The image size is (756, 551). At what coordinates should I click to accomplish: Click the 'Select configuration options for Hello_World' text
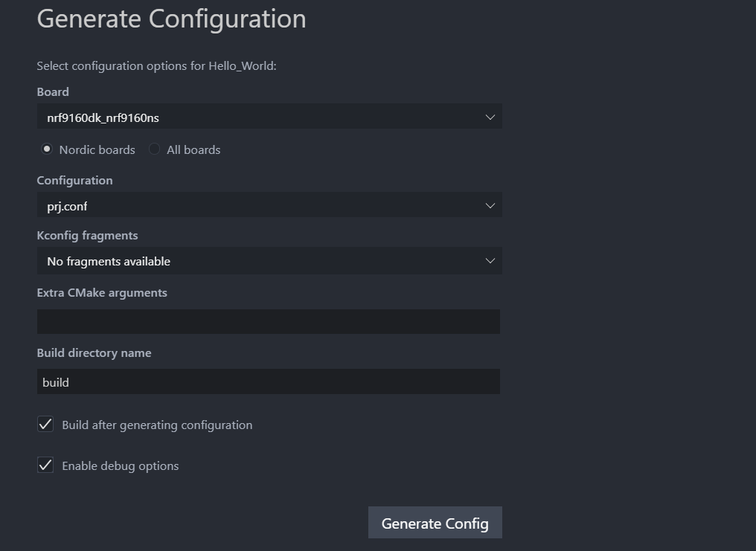(x=156, y=66)
